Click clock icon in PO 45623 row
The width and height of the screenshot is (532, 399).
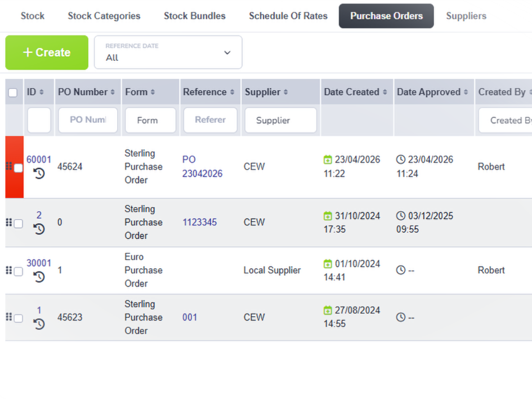tap(401, 317)
